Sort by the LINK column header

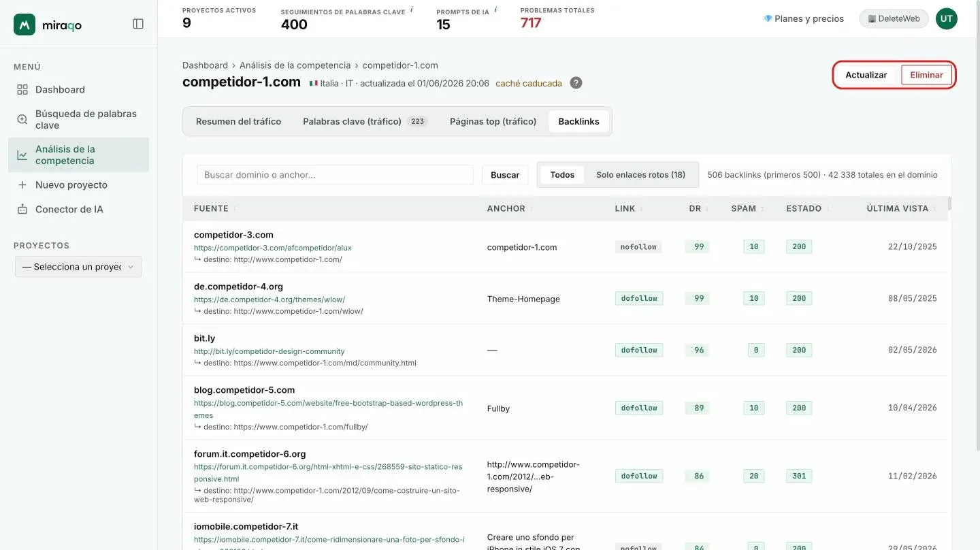coord(629,208)
